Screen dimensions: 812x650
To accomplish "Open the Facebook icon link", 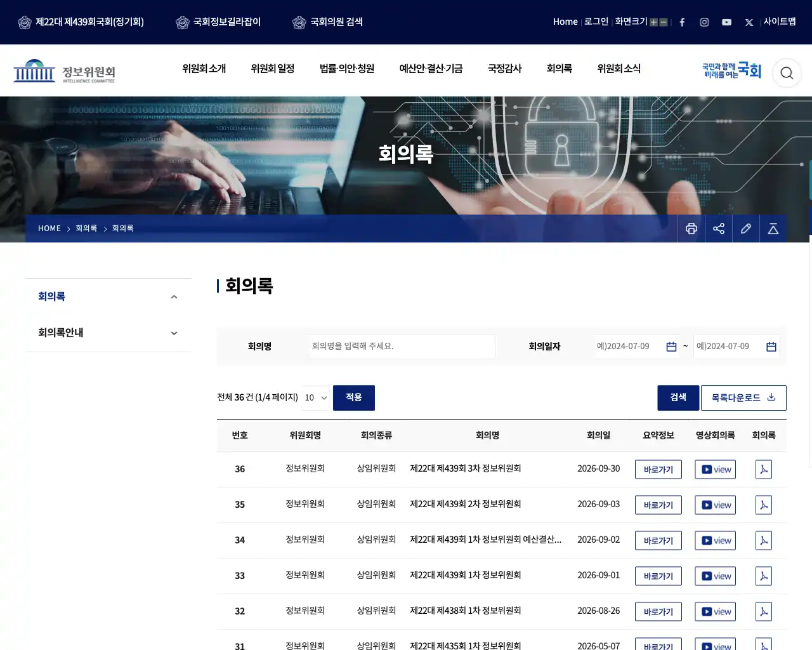I will [682, 22].
